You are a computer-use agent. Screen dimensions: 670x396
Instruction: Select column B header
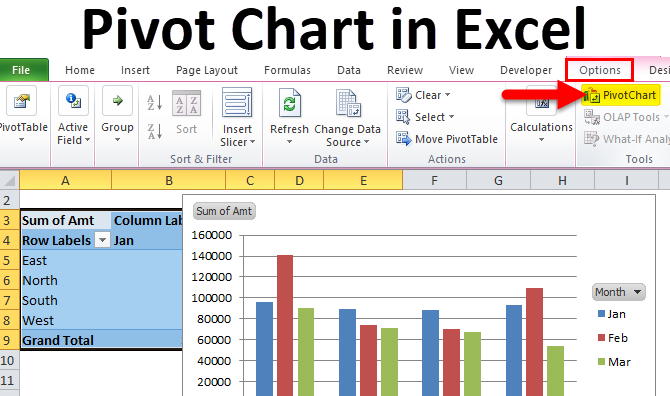pyautogui.click(x=169, y=180)
